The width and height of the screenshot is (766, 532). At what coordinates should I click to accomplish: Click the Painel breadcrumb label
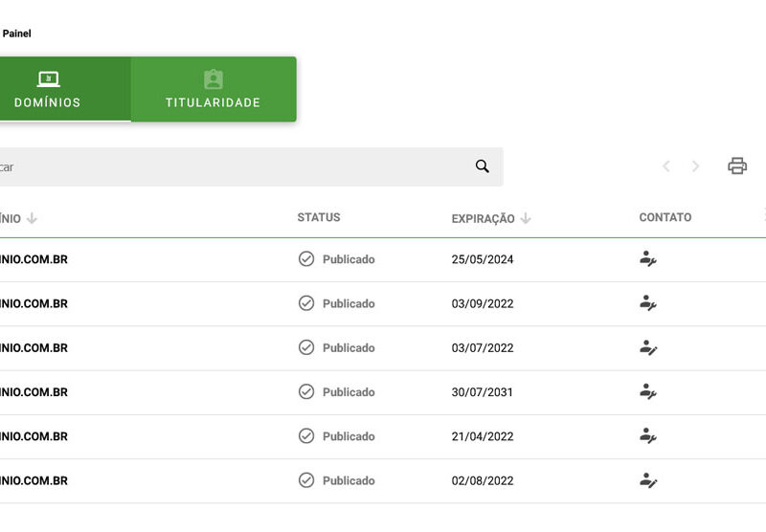click(x=16, y=33)
